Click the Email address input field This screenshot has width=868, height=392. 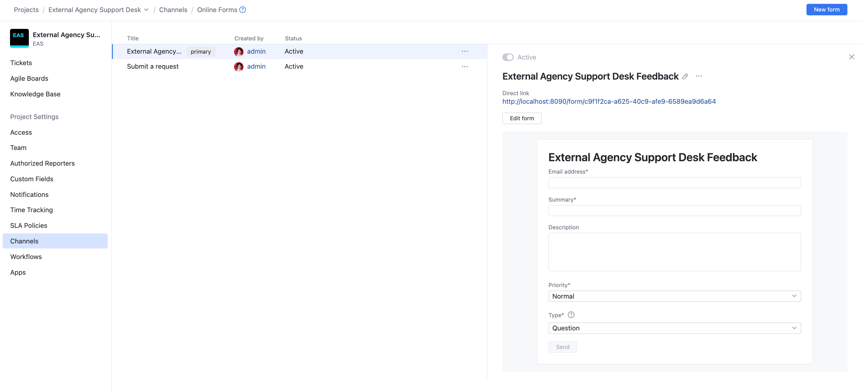click(x=674, y=182)
